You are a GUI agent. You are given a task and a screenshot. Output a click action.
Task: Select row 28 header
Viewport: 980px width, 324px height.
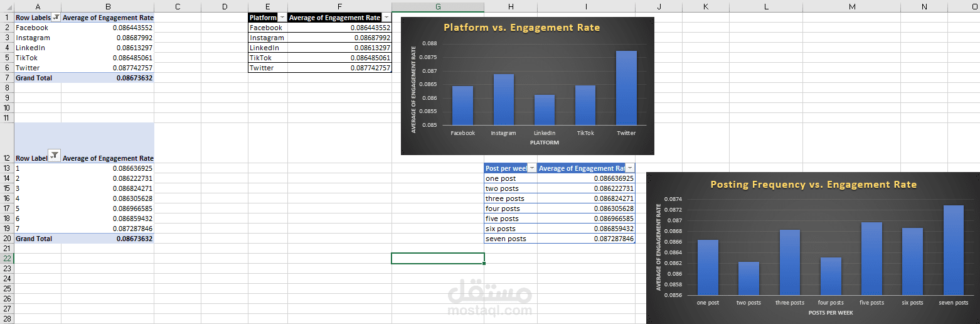[7, 319]
